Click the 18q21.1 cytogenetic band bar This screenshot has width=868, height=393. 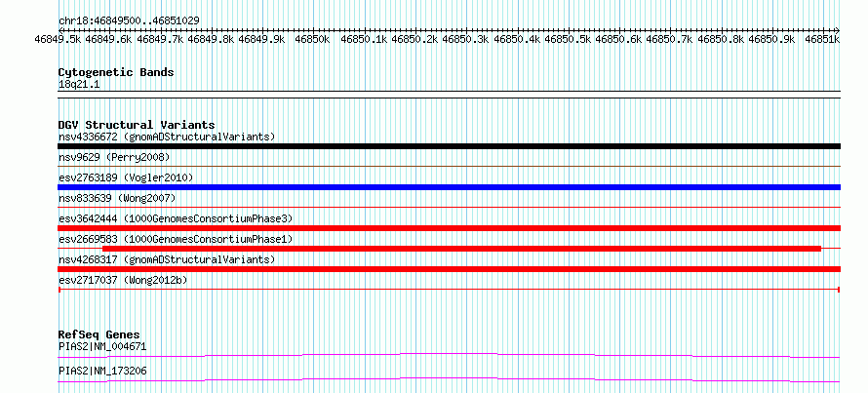pos(449,94)
